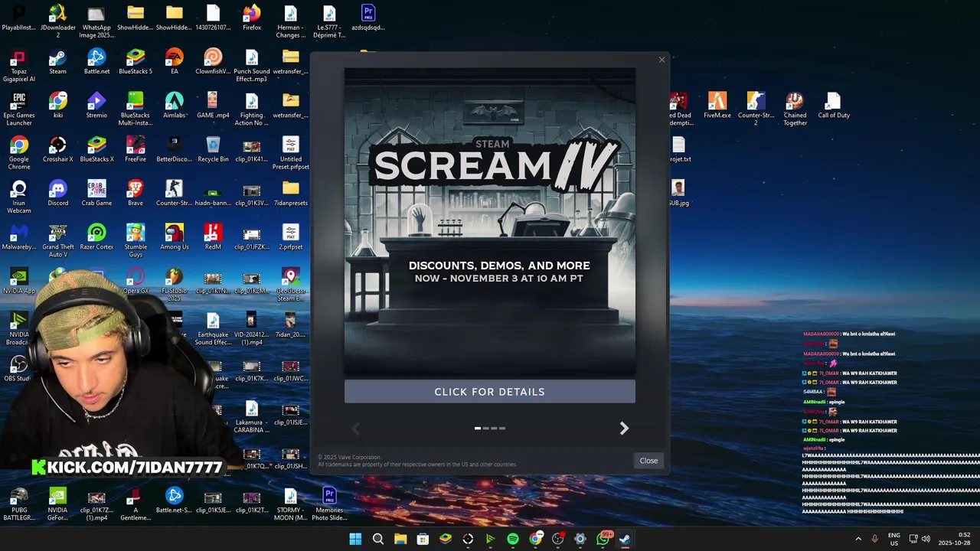Select the Among Us desktop icon

(175, 237)
